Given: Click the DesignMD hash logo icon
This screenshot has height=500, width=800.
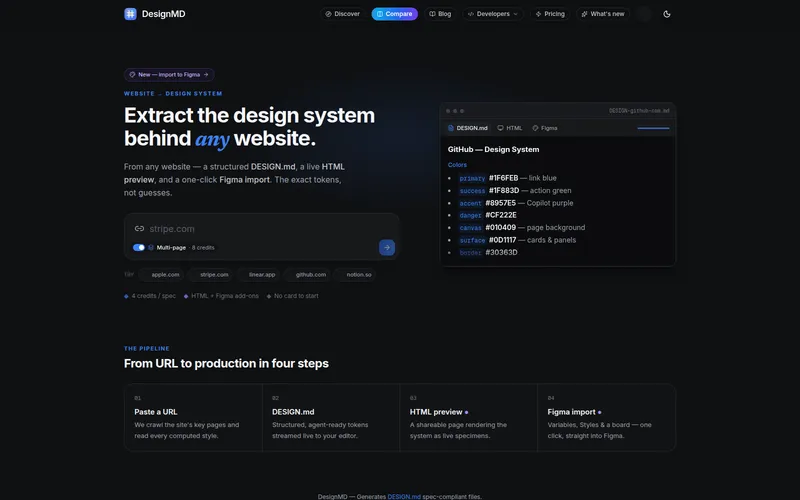Looking at the screenshot, I should (130, 14).
